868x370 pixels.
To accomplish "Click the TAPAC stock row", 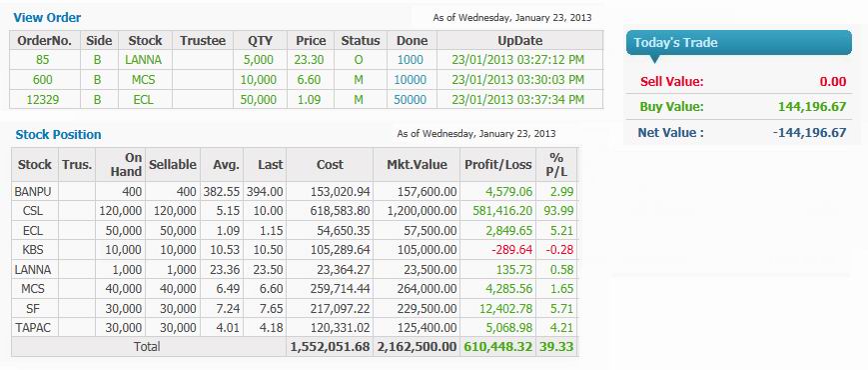I will point(294,327).
